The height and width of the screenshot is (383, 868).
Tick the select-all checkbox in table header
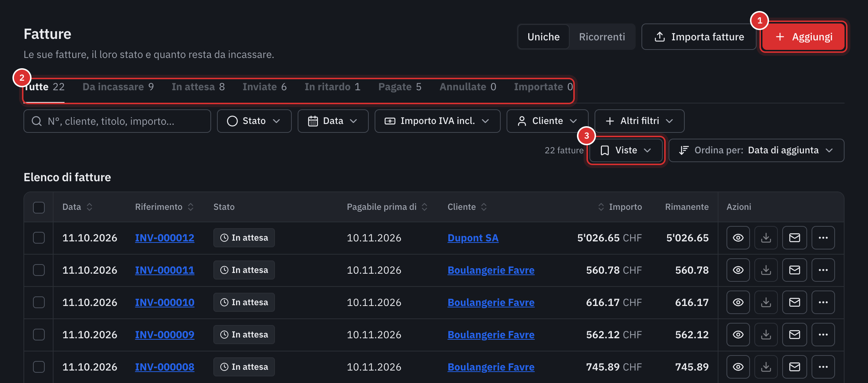pyautogui.click(x=39, y=207)
